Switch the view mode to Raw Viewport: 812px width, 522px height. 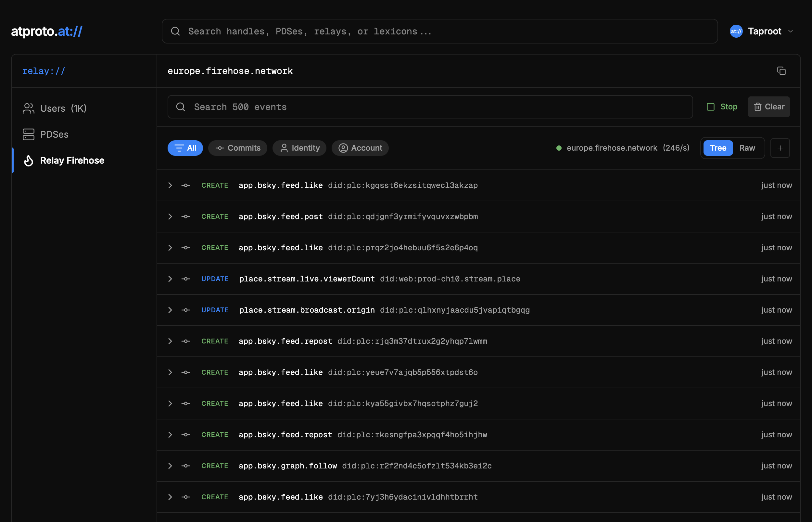[x=747, y=148]
